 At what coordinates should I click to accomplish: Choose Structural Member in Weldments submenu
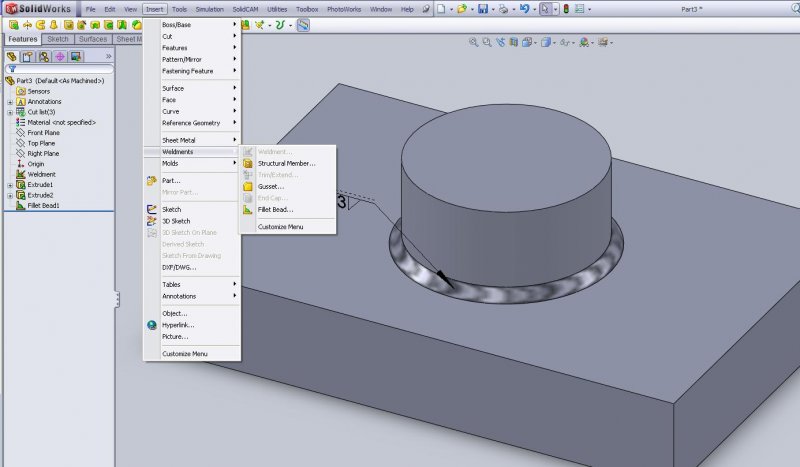click(288, 163)
